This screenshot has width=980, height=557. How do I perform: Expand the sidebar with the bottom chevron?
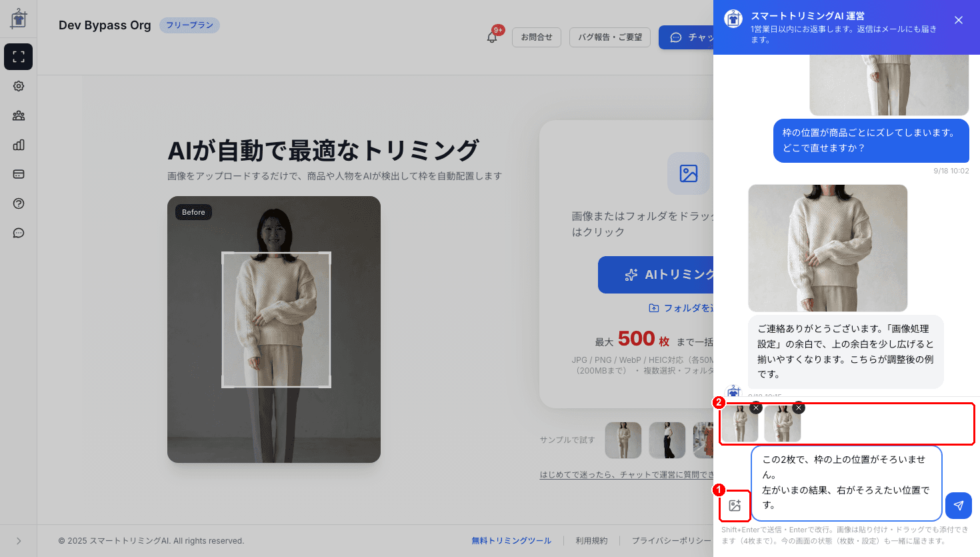[x=19, y=541]
